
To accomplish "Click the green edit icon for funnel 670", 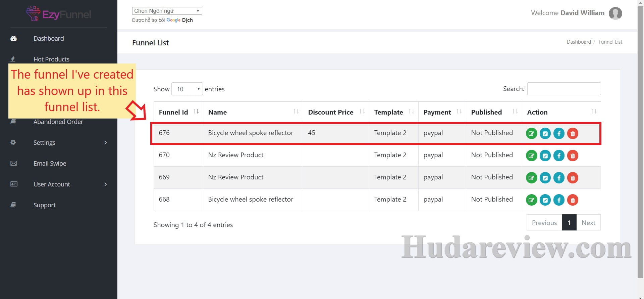I will coord(531,156).
